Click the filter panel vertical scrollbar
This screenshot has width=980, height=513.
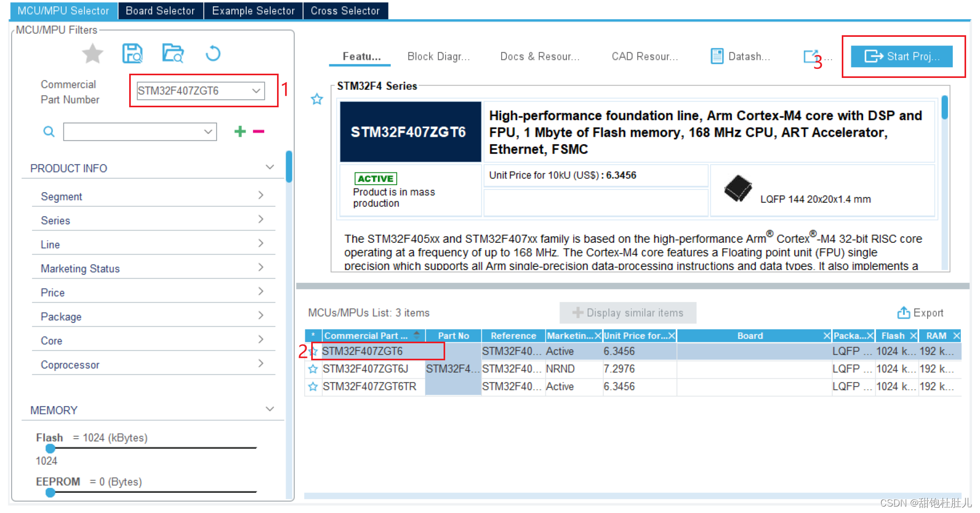(x=289, y=167)
